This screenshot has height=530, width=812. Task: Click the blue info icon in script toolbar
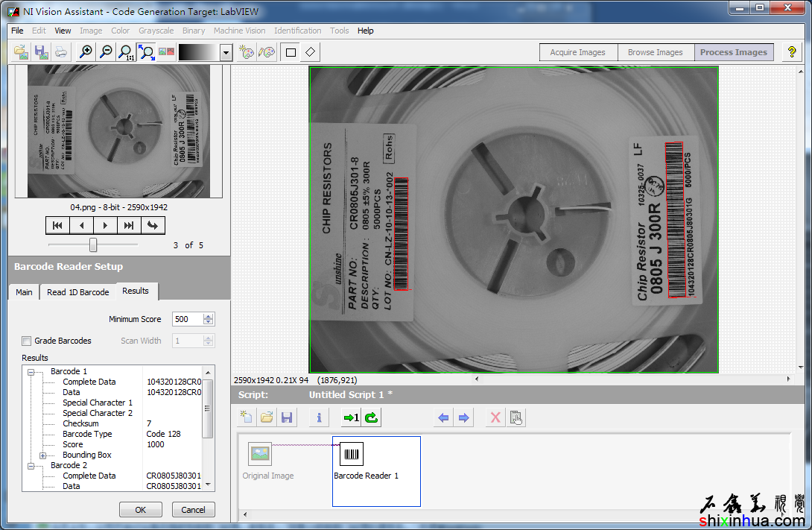[x=319, y=417]
